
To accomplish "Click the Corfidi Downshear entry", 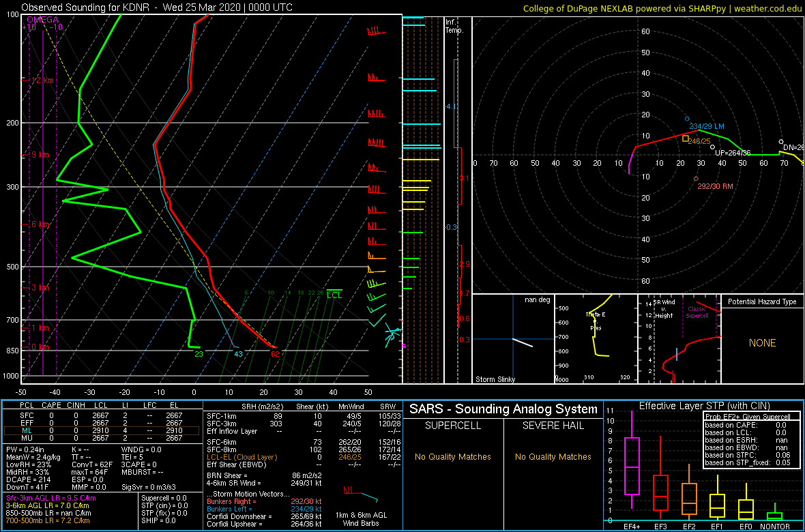I will tap(265, 516).
